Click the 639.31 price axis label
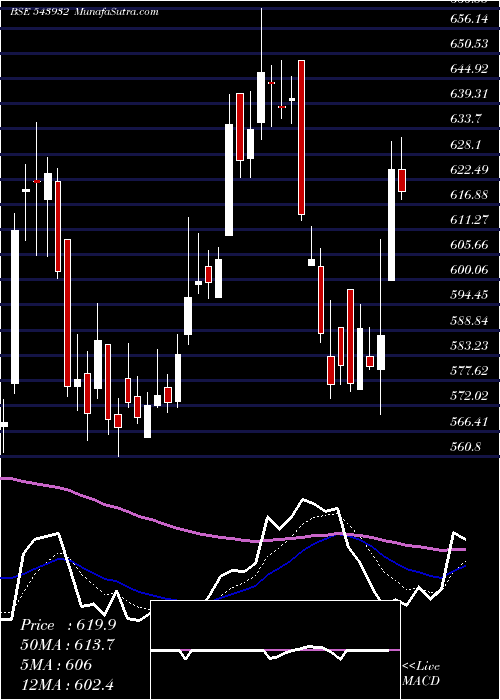Image resolution: width=500 pixels, height=700 pixels. pyautogui.click(x=467, y=94)
